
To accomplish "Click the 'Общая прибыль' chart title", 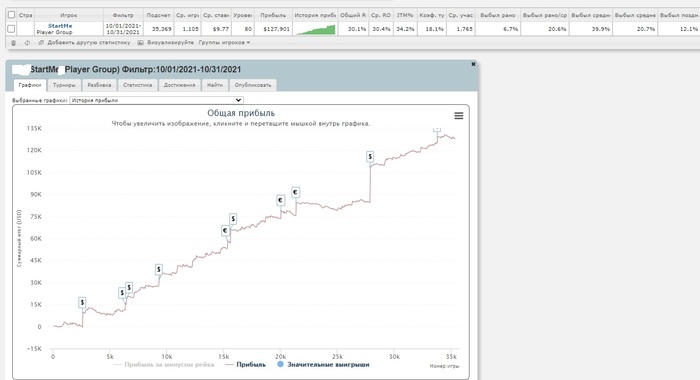I will [x=241, y=113].
